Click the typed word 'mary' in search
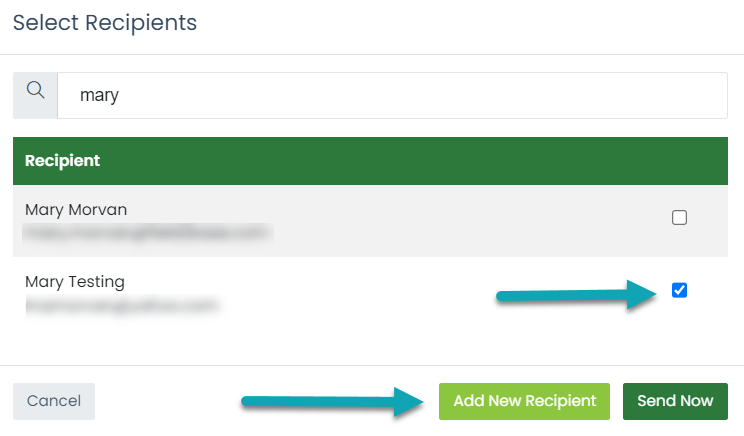Viewport: 744px width, 436px height. click(99, 96)
